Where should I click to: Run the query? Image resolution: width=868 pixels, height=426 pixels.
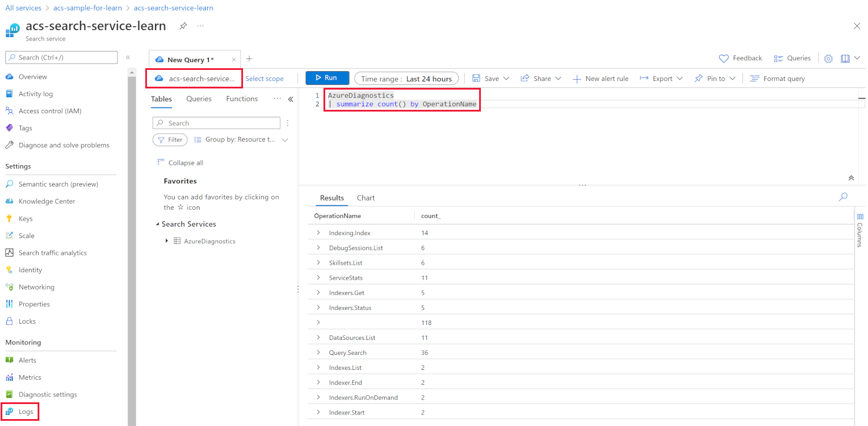[328, 78]
